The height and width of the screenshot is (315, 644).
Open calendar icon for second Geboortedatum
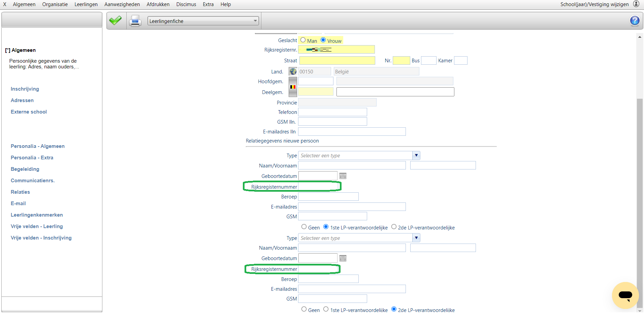coord(343,258)
